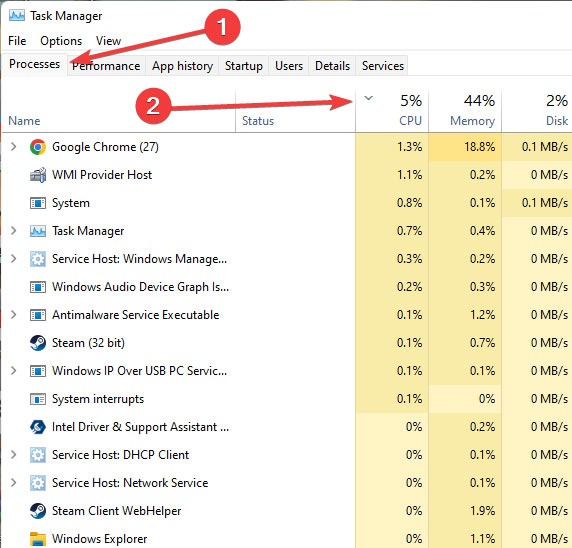The image size is (572, 548).
Task: Click the Service Host: DHCP Client icon
Action: [x=38, y=455]
